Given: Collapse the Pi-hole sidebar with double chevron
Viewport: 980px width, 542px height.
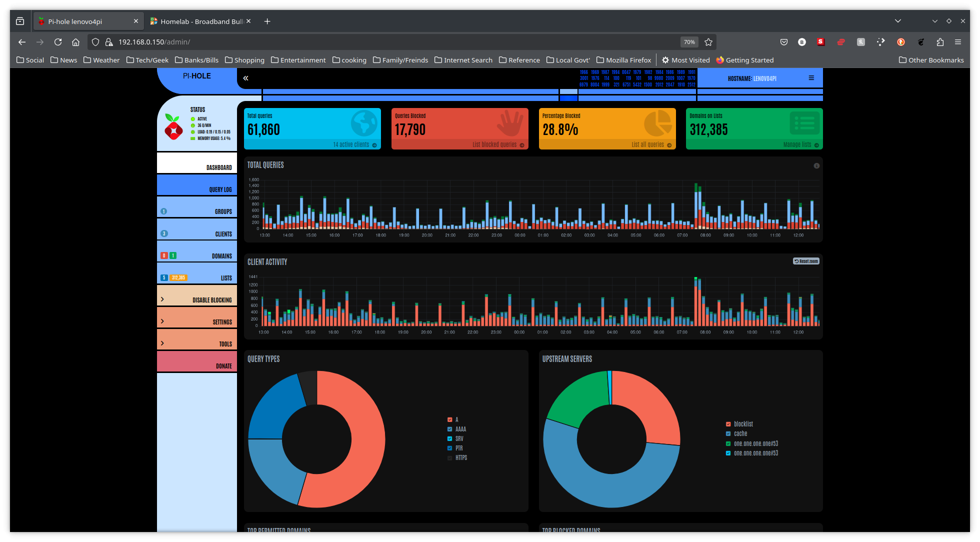Looking at the screenshot, I should click(245, 78).
